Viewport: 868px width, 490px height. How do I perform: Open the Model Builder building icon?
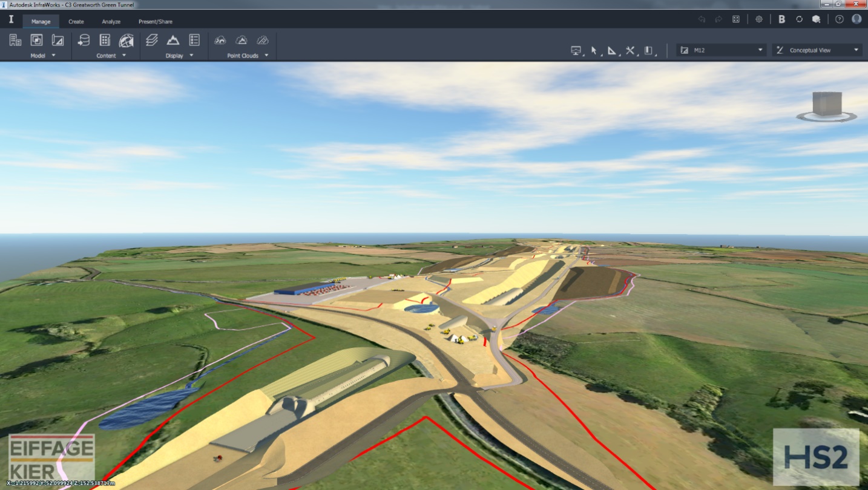15,41
